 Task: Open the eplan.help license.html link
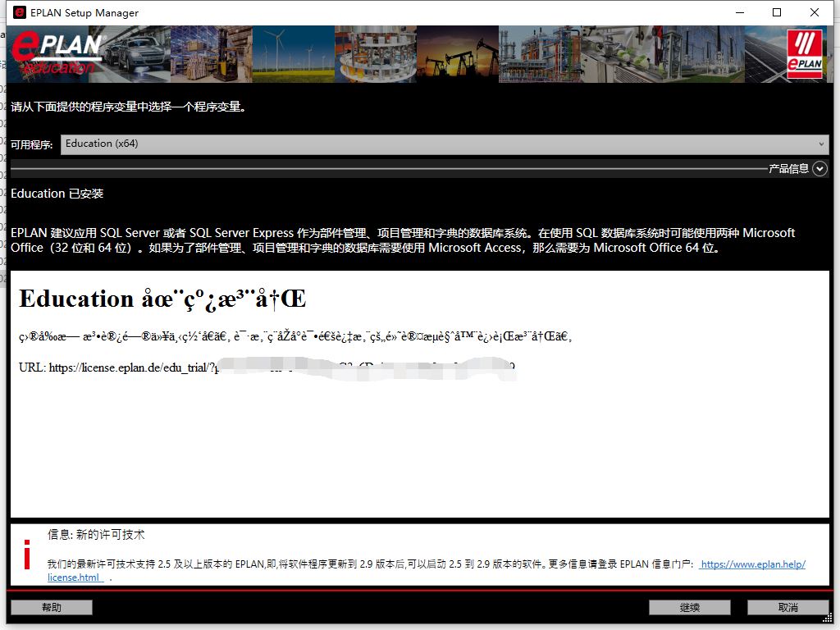(x=753, y=564)
